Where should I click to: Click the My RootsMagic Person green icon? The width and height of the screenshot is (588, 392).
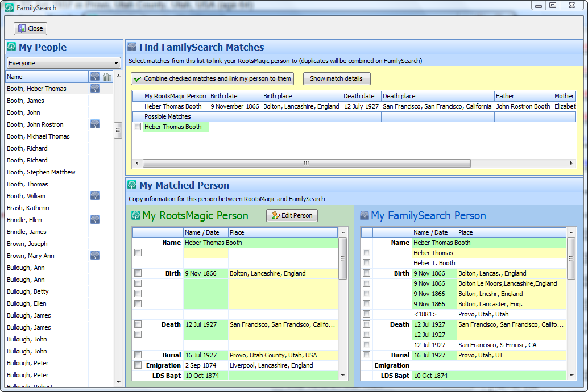[136, 215]
